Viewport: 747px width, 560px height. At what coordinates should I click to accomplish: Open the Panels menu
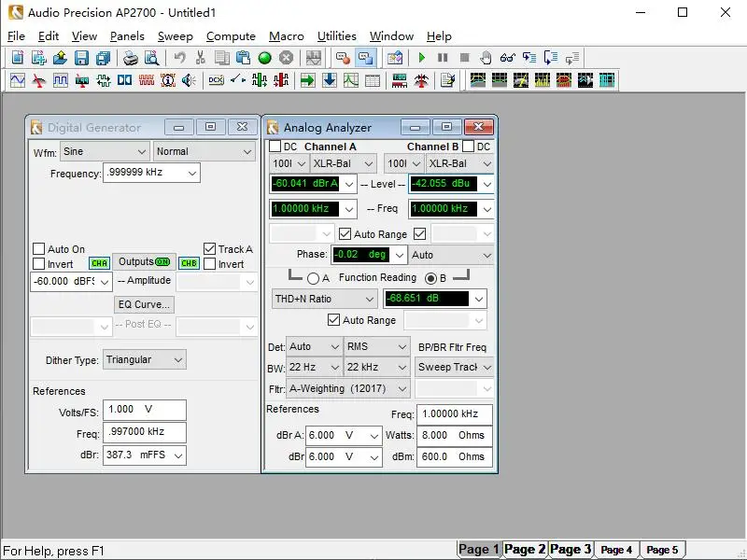click(x=127, y=36)
